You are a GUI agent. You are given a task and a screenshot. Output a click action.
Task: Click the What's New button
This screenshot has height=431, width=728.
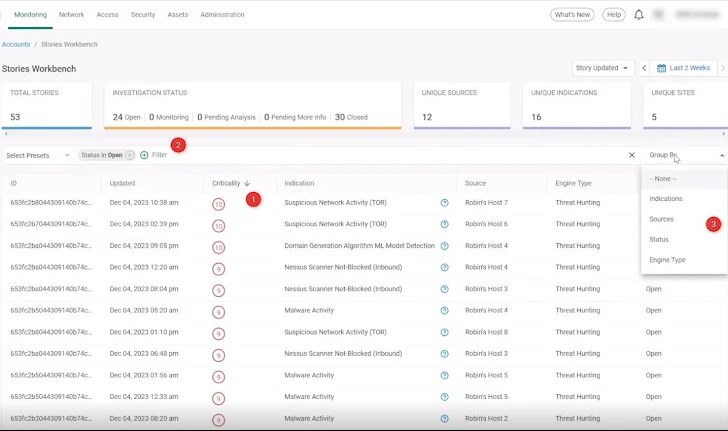[572, 15]
